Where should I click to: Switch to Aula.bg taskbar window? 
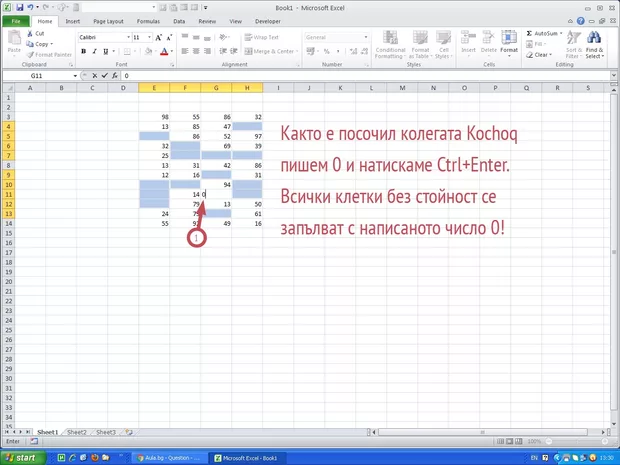[x=168, y=458]
